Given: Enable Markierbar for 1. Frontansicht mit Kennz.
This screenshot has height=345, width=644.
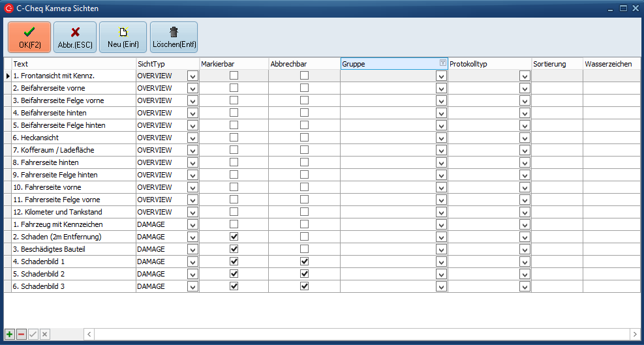Looking at the screenshot, I should [234, 76].
